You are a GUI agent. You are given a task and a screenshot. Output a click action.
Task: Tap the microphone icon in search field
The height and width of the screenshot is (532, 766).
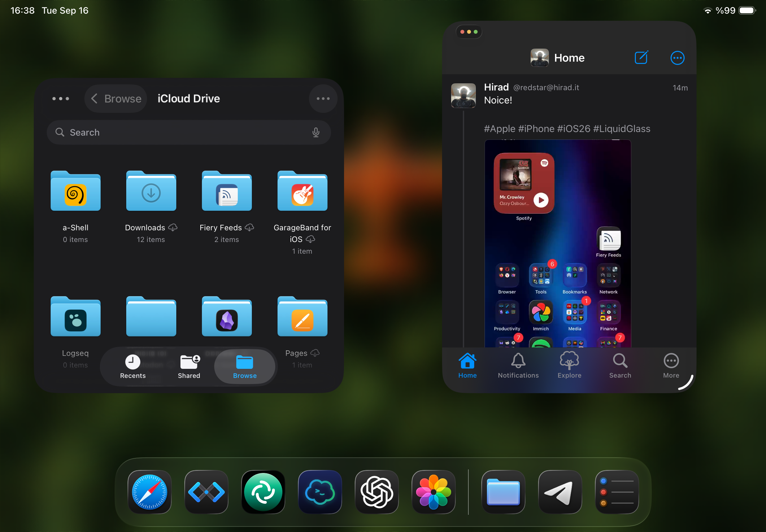coord(315,132)
